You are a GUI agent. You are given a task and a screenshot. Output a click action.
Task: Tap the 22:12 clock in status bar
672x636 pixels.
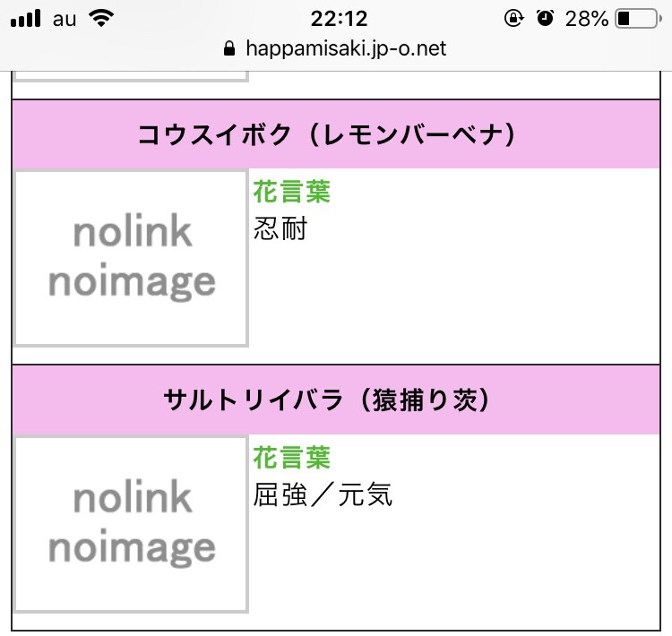click(x=339, y=19)
